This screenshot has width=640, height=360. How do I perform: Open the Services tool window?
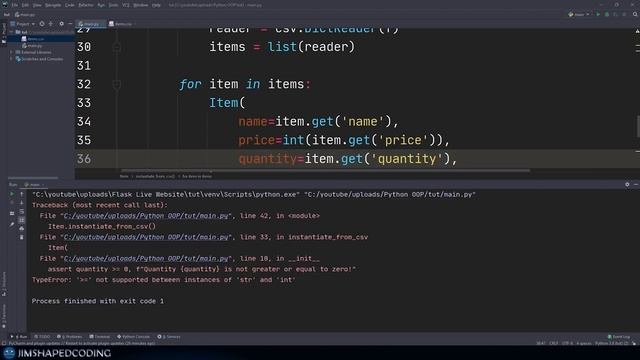coord(169,337)
